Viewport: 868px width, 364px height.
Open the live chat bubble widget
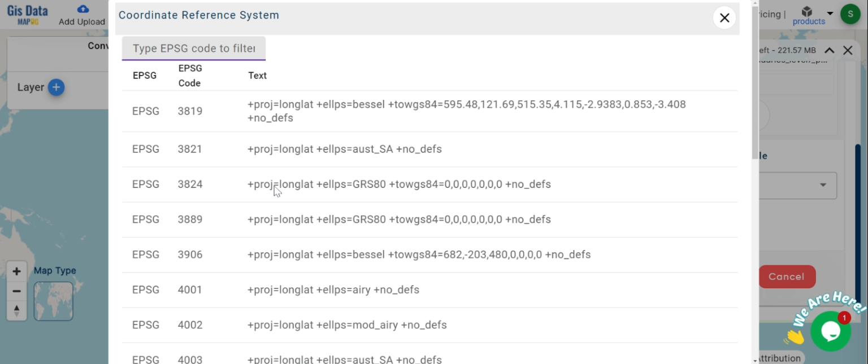[830, 331]
